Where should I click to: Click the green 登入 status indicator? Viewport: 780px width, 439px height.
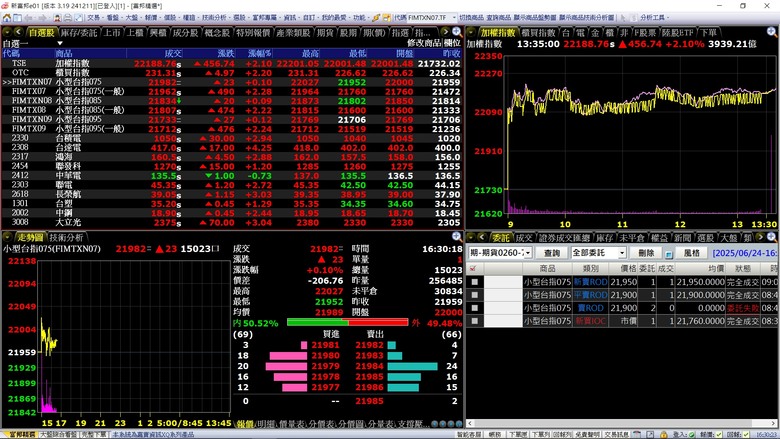(692, 435)
